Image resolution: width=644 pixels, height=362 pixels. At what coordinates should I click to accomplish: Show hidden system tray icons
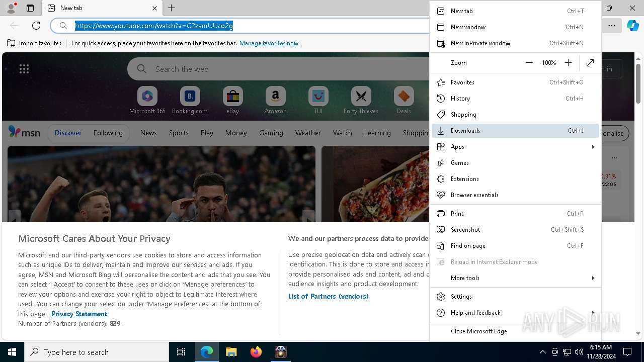542,352
